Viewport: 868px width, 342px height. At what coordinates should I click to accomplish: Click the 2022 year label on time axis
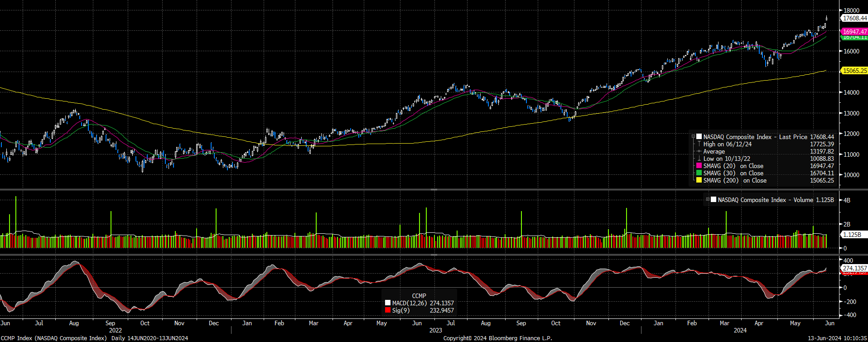point(116,330)
